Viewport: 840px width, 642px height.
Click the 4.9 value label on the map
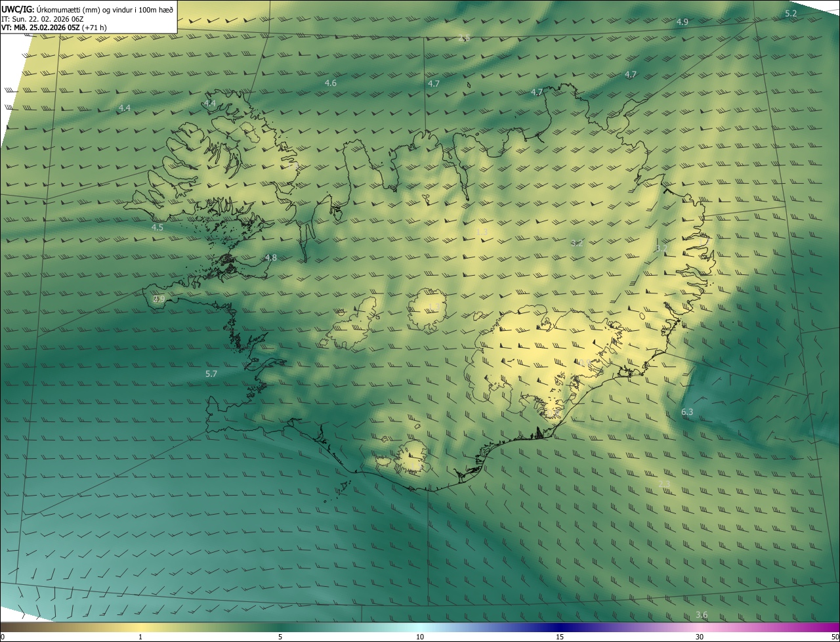(682, 22)
